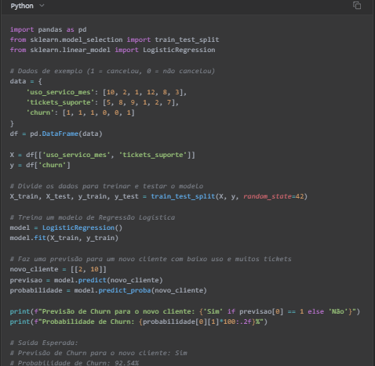Open the Python language dropdown

pyautogui.click(x=27, y=6)
